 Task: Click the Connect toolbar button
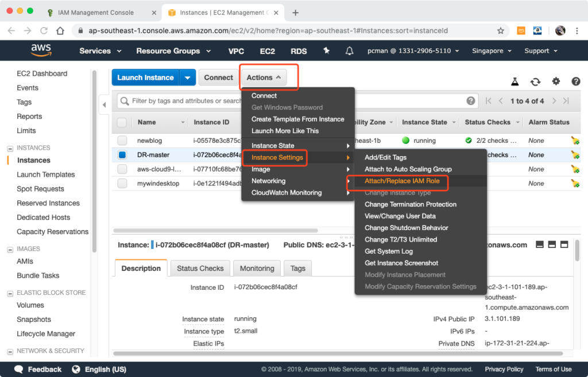click(x=218, y=77)
